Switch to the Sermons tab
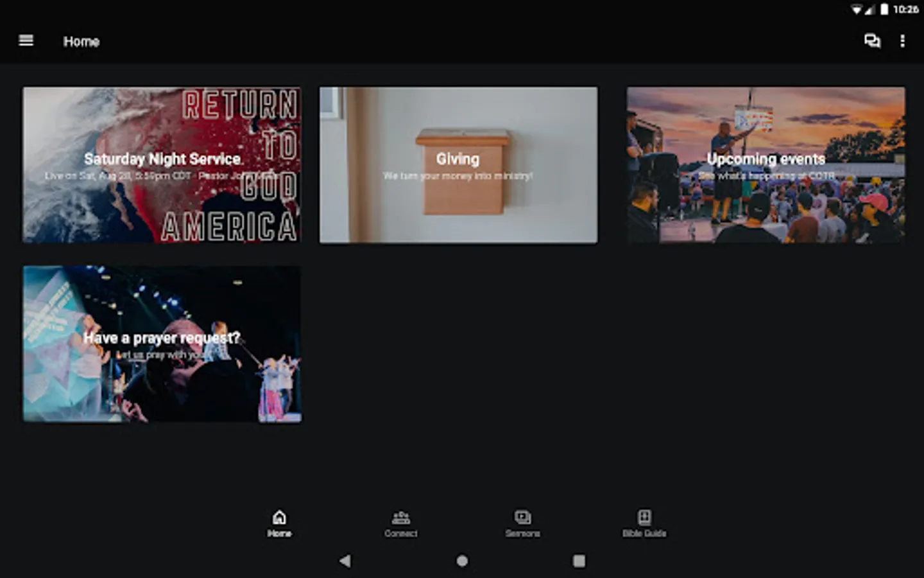The height and width of the screenshot is (578, 924). tap(522, 523)
